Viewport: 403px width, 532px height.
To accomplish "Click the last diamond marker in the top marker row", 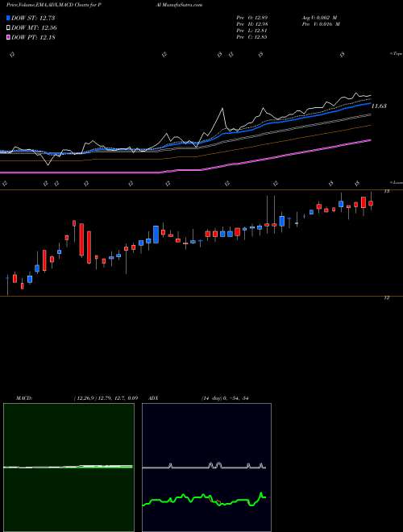I will 343,54.
